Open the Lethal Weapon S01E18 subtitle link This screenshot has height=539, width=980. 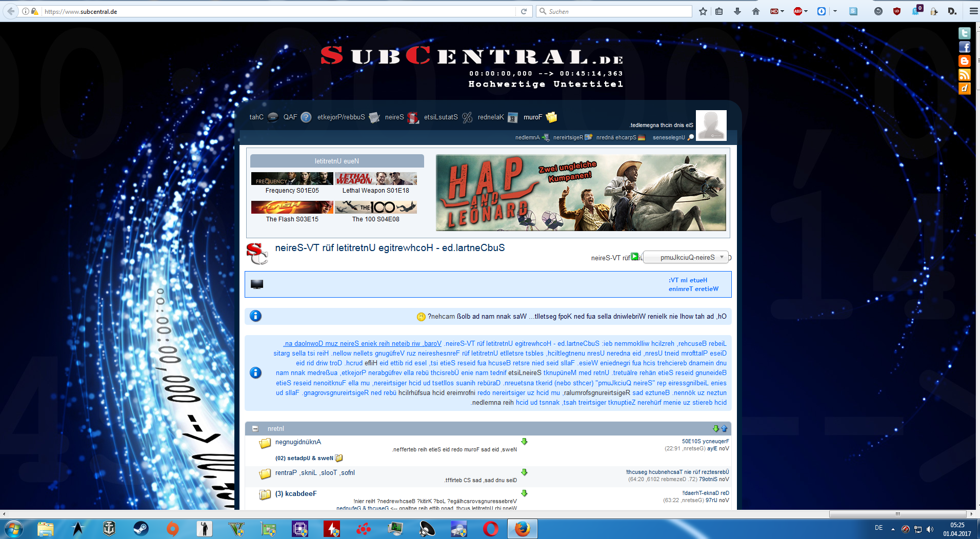[x=375, y=190]
